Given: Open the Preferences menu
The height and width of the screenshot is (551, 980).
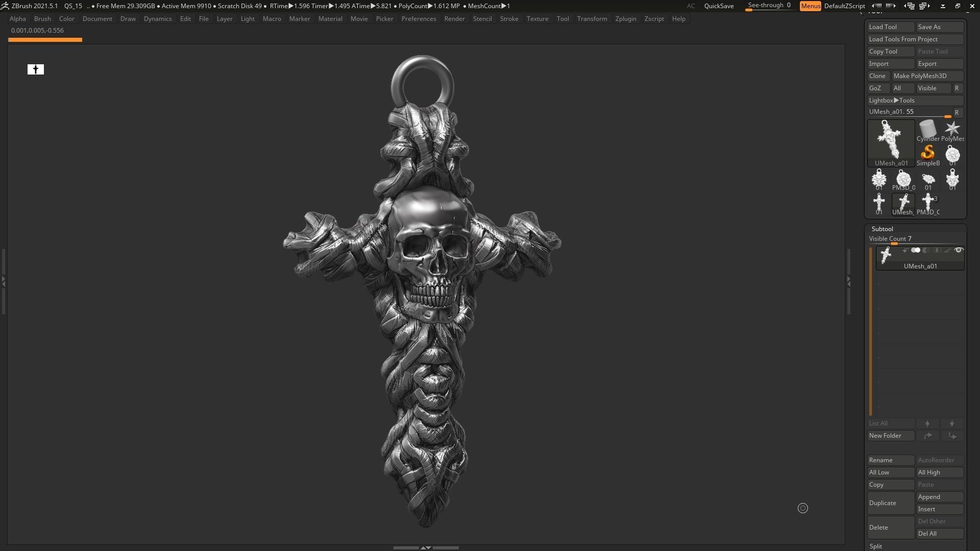Looking at the screenshot, I should coord(419,19).
